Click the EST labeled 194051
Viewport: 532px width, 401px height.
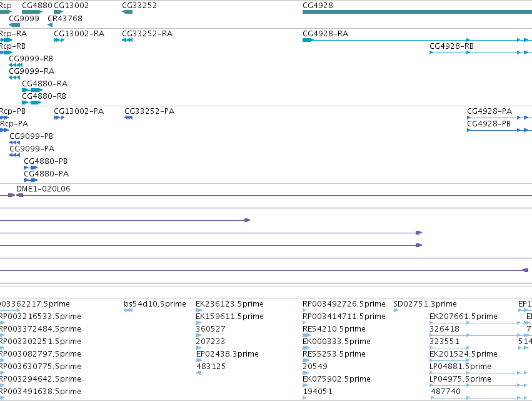coord(318,392)
